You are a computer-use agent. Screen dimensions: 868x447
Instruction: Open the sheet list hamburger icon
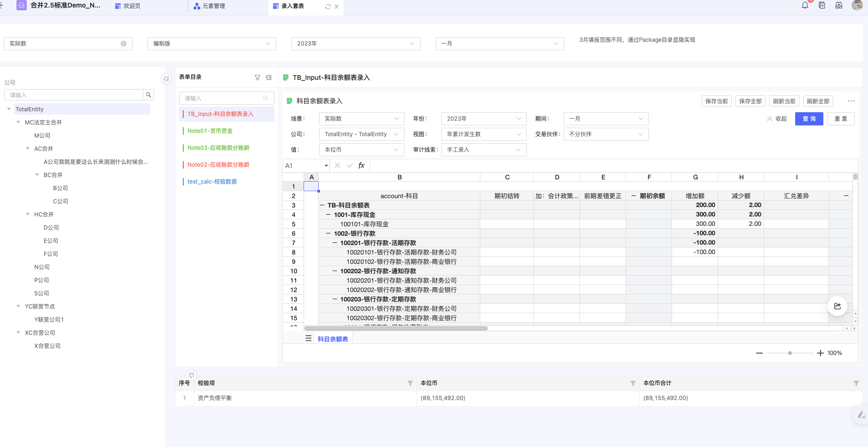click(x=308, y=339)
